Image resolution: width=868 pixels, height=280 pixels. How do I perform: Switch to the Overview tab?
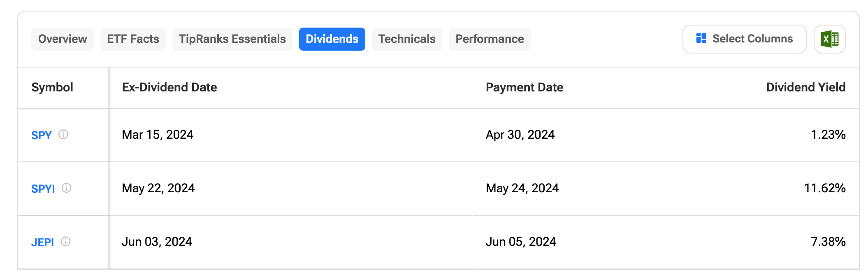point(63,39)
